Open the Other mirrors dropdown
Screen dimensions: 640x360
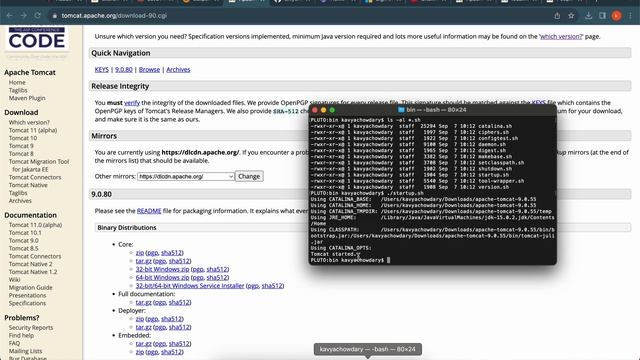tap(186, 176)
